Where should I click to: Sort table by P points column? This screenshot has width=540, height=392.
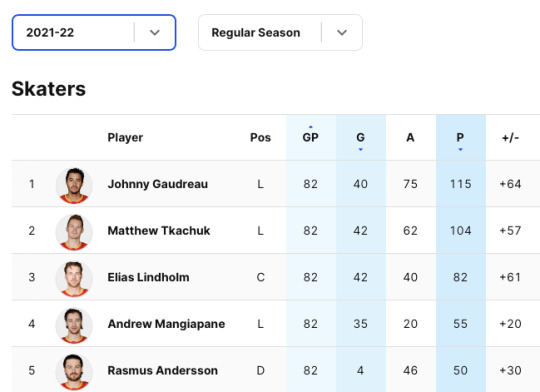(460, 137)
